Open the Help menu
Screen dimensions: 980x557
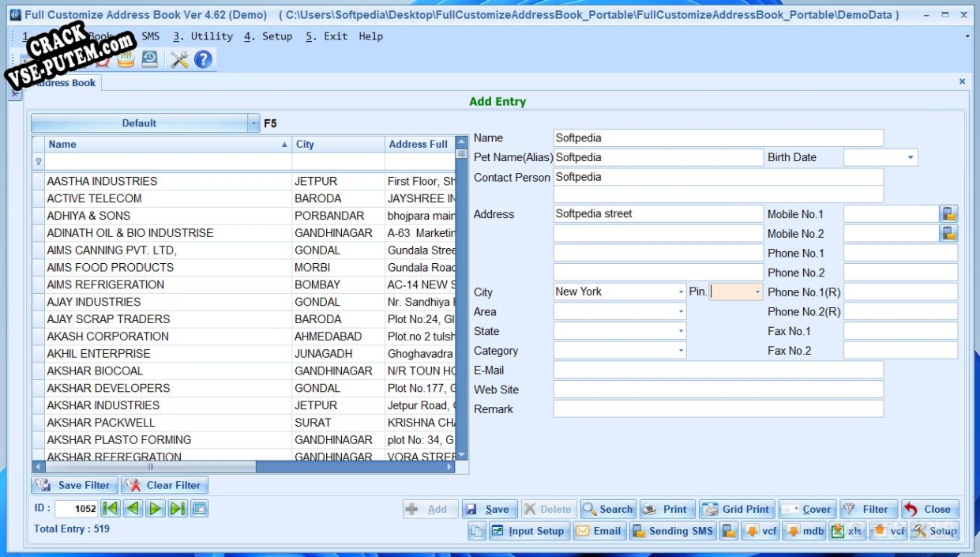(370, 36)
